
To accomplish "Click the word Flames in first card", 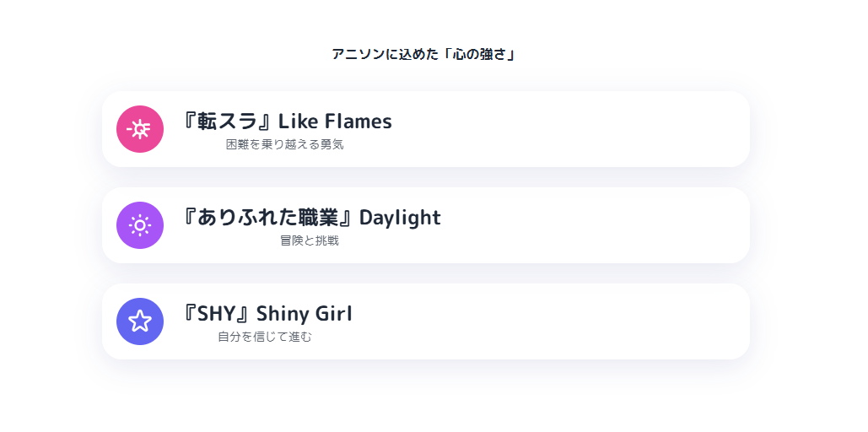I will [359, 121].
